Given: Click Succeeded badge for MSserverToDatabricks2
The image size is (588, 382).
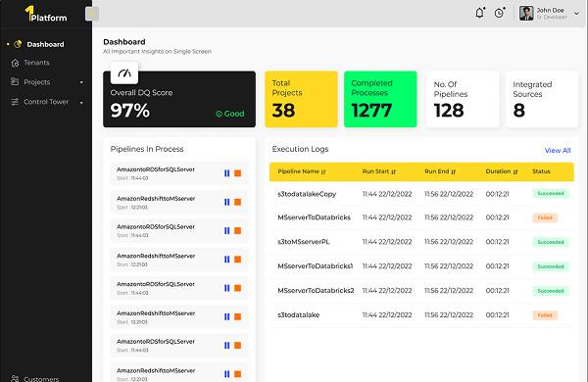Looking at the screenshot, I should (551, 291).
